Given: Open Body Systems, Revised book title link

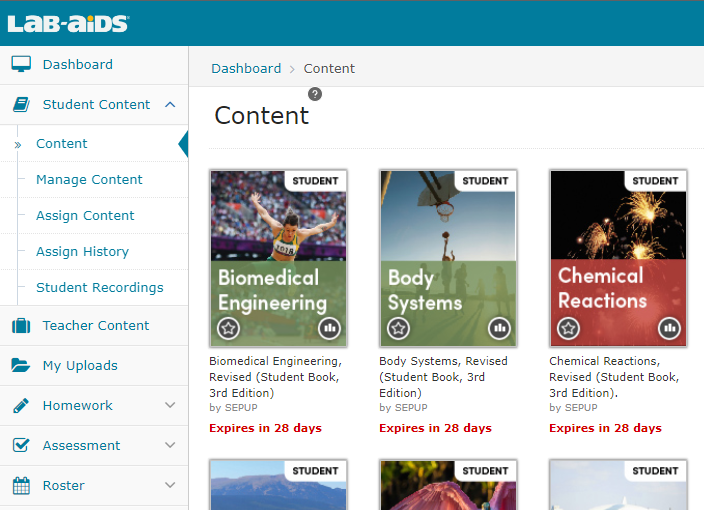Looking at the screenshot, I should [x=443, y=361].
